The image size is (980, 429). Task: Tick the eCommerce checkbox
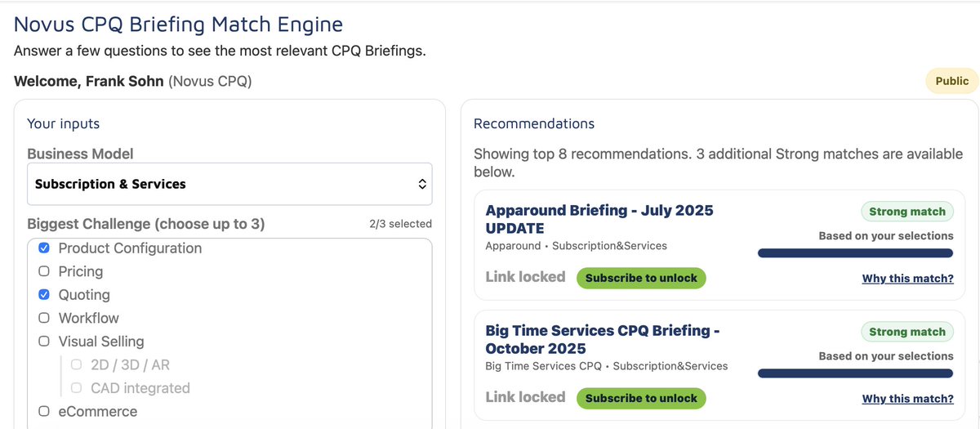(44, 411)
